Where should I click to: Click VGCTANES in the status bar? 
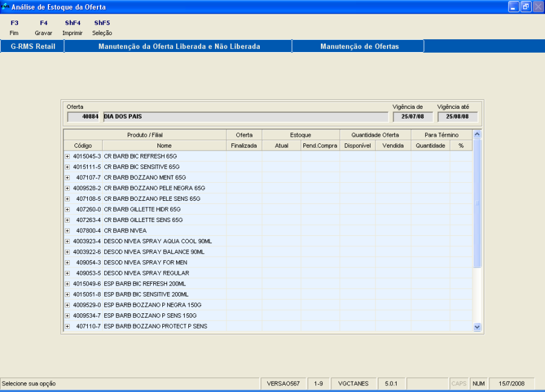[354, 384]
